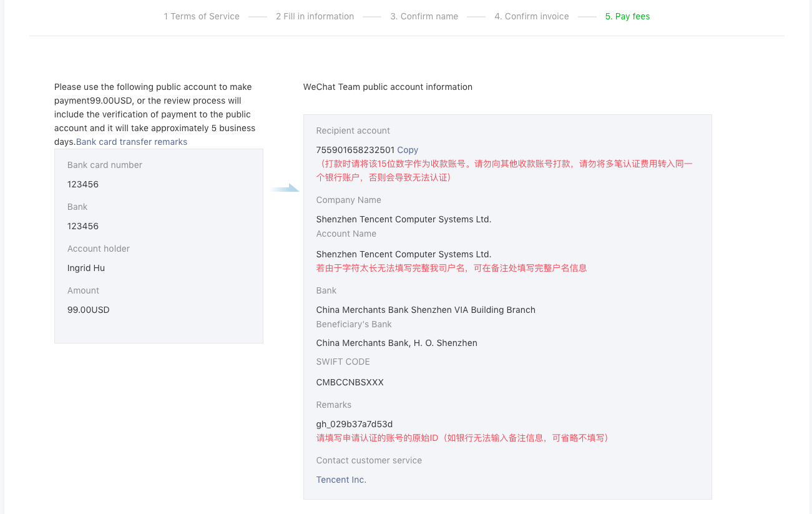
Task: Click the Ingrid Hu account holder name
Action: [x=86, y=268]
